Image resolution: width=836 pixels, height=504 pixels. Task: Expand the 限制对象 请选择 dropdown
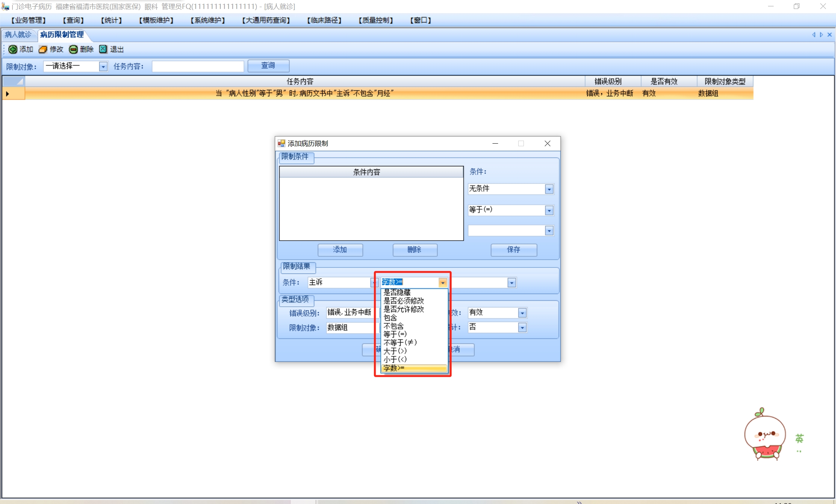pos(103,67)
